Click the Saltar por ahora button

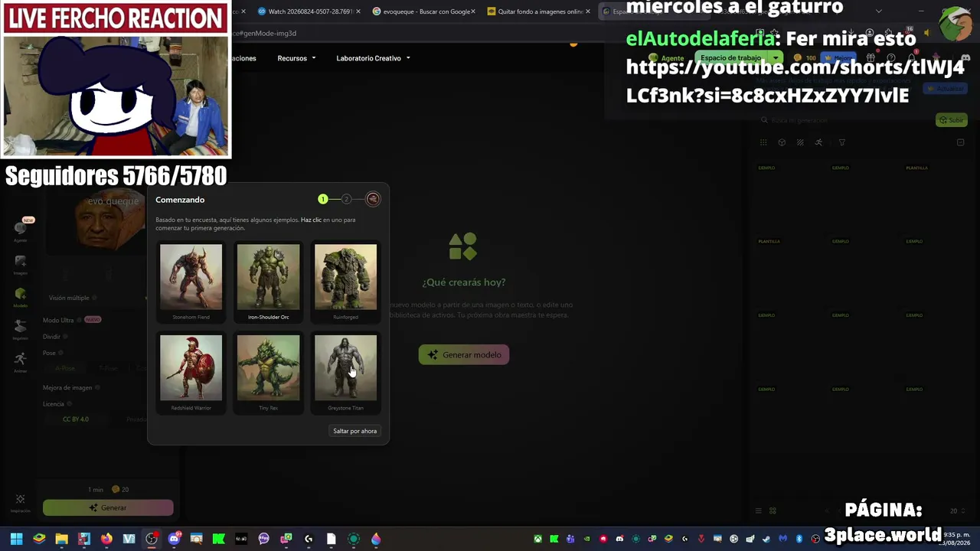[355, 431]
